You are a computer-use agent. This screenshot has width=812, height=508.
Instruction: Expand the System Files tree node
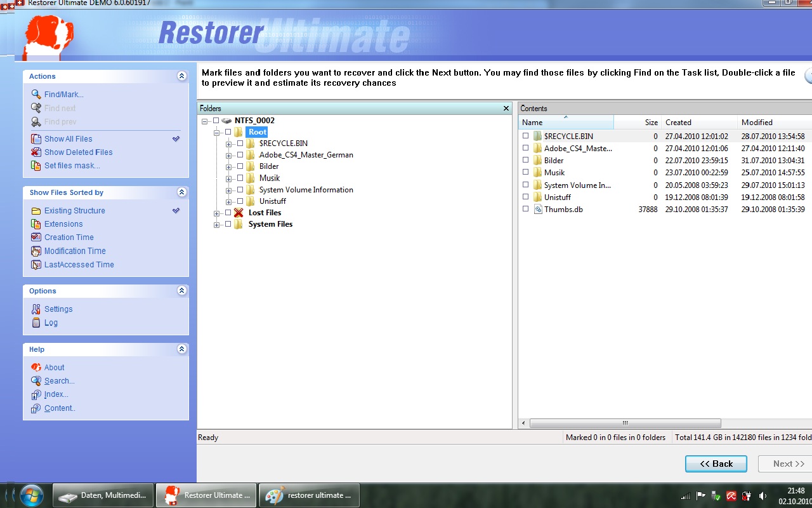216,224
